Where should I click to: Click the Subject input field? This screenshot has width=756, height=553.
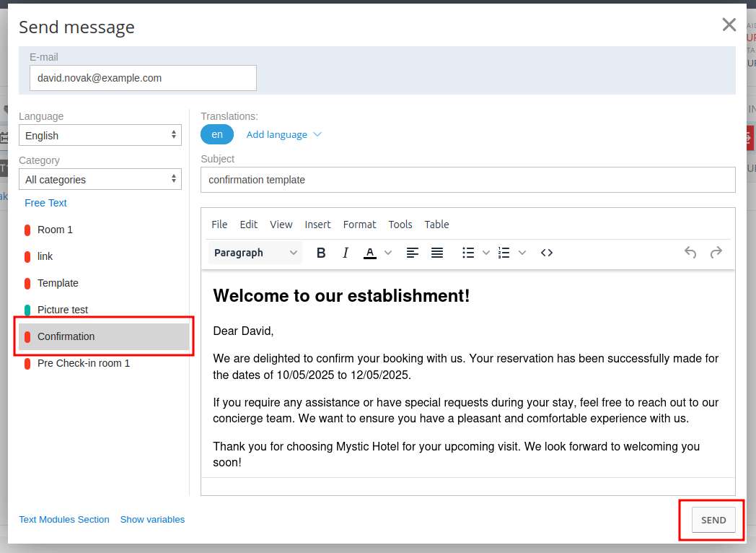pos(468,180)
